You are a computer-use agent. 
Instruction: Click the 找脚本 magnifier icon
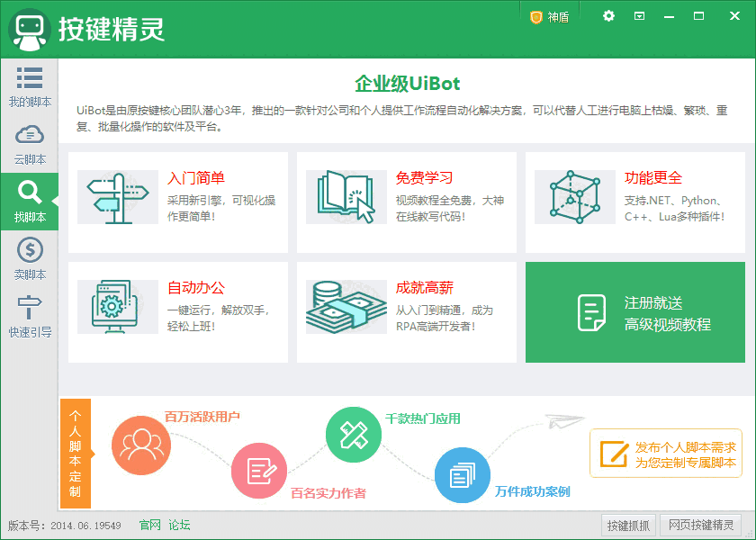coord(30,193)
